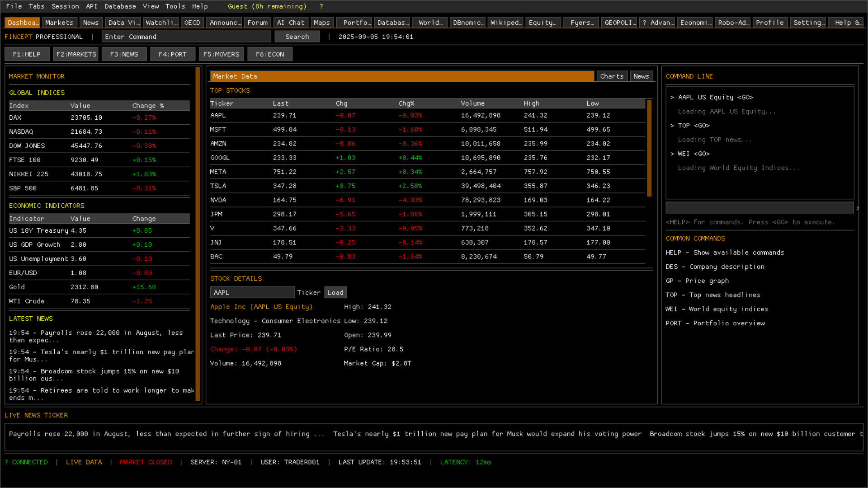Image resolution: width=868 pixels, height=488 pixels.
Task: Click the Market Monitor panel scrollbar
Action: pyautogui.click(x=198, y=234)
